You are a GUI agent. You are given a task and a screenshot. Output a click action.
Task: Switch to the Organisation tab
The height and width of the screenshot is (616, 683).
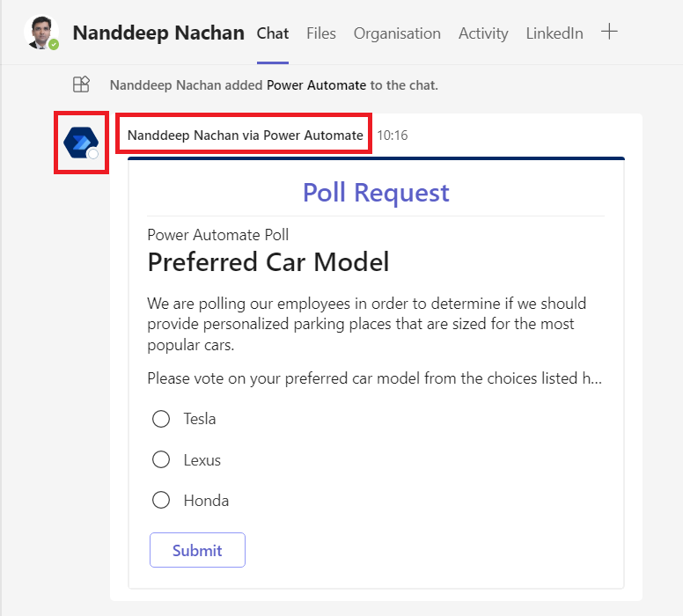coord(397,33)
